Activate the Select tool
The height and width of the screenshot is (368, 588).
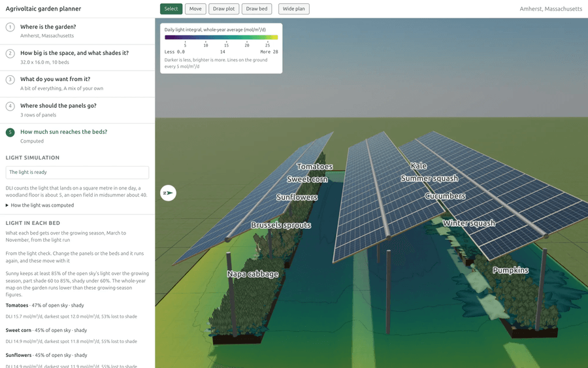pyautogui.click(x=171, y=8)
